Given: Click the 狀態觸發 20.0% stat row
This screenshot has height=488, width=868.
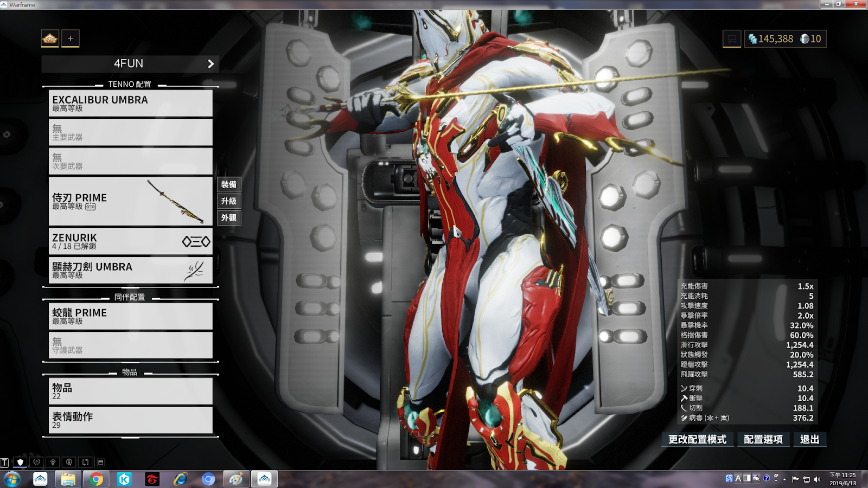Looking at the screenshot, I should (747, 355).
